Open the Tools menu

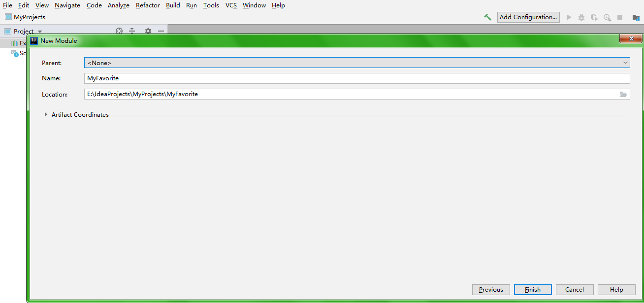(x=211, y=5)
